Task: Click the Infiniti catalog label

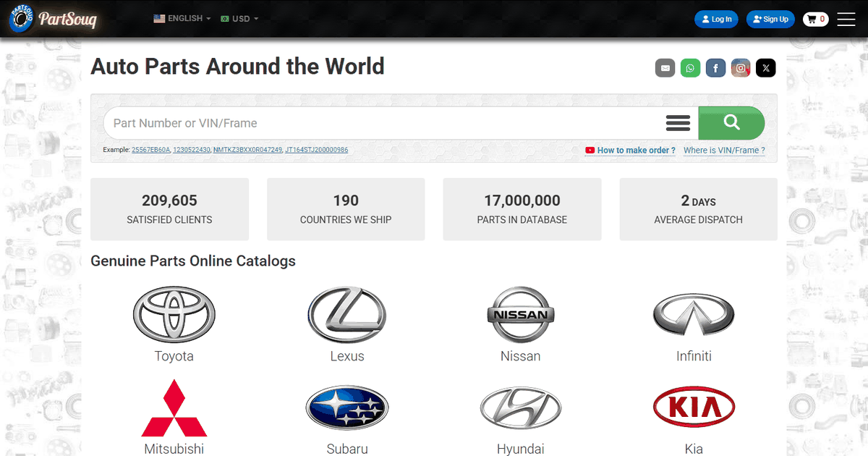Action: click(x=694, y=356)
